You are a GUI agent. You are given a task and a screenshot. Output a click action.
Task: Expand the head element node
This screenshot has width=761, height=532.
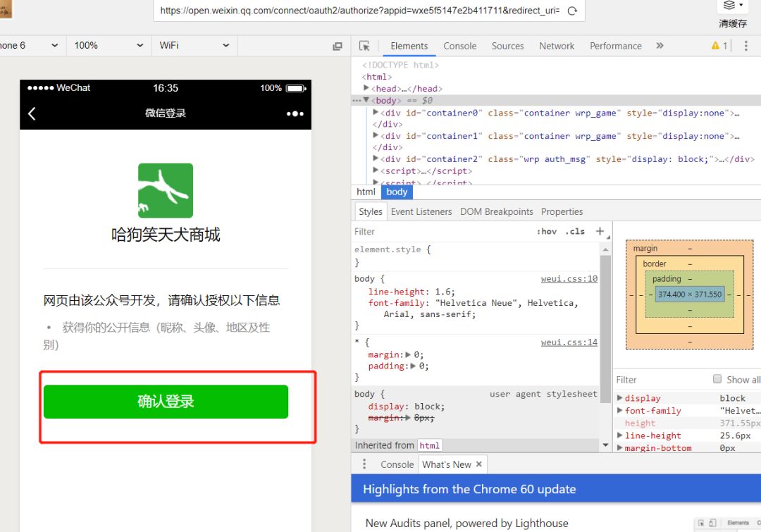coord(366,88)
